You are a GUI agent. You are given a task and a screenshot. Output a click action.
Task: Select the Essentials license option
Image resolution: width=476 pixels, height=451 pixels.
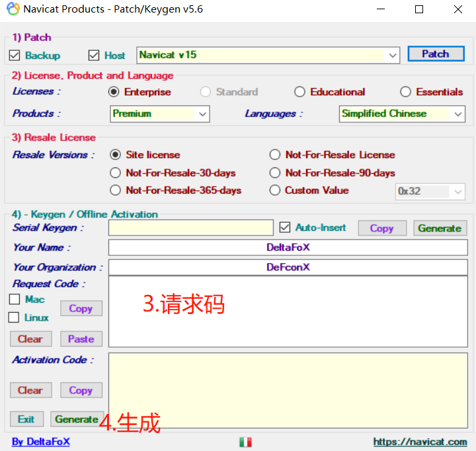coord(405,92)
